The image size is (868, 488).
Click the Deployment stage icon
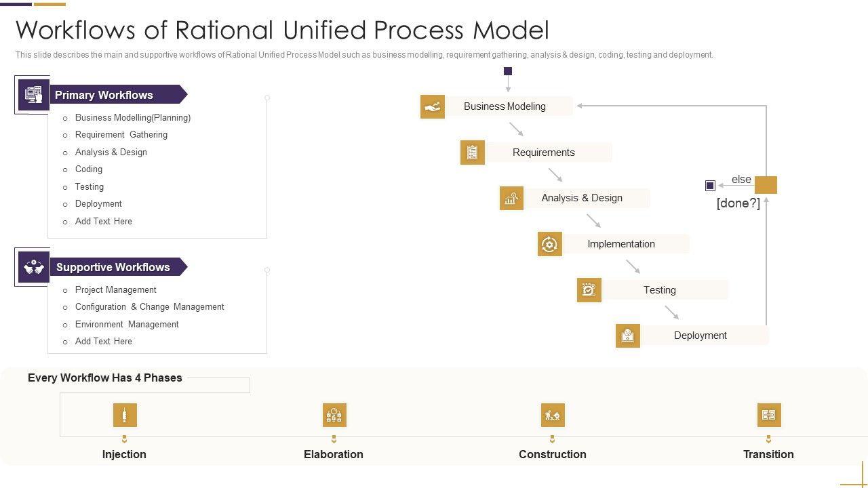coord(628,335)
